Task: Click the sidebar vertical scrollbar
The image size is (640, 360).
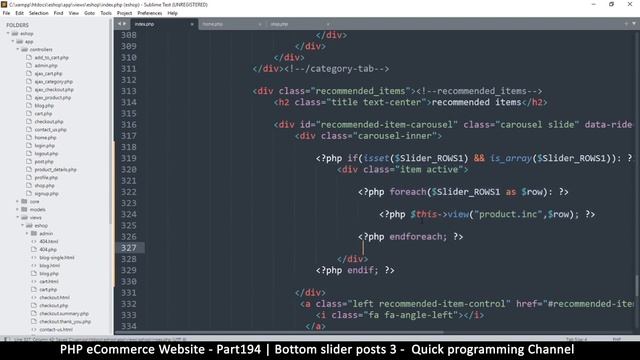Action: (110, 122)
